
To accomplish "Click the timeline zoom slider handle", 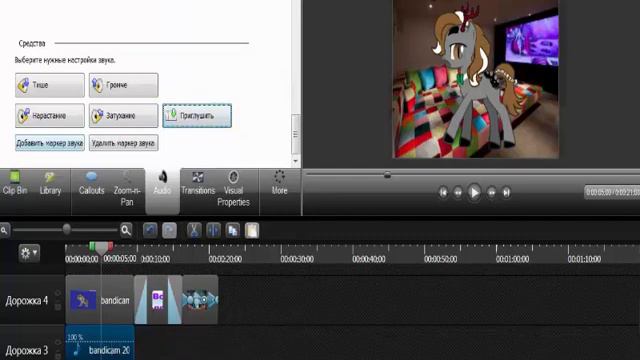I will click(67, 229).
